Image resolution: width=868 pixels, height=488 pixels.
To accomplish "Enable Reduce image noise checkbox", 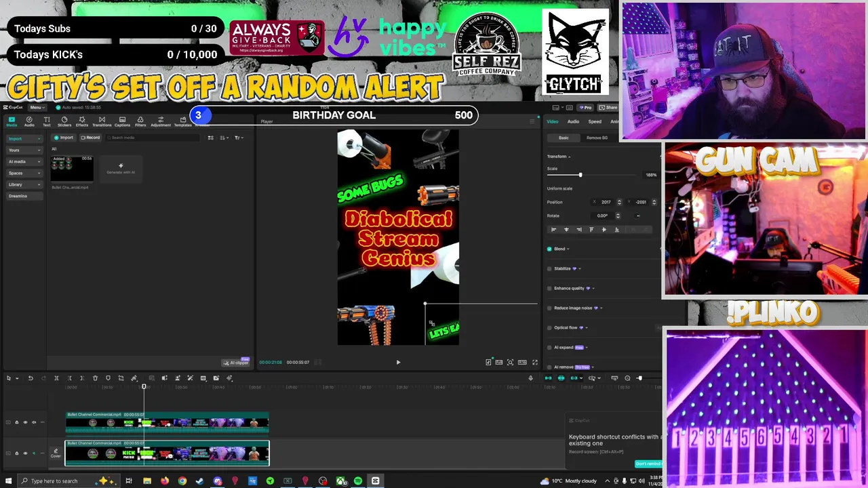I will [549, 308].
